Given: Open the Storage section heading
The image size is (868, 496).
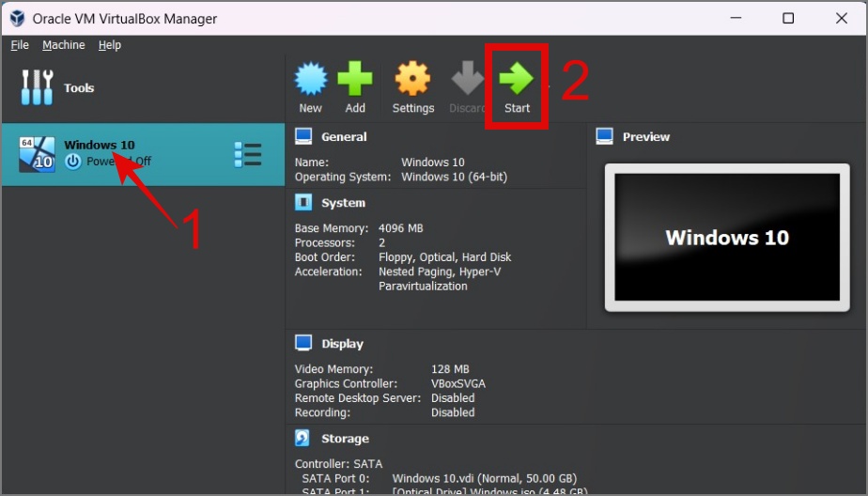Looking at the screenshot, I should (x=345, y=439).
